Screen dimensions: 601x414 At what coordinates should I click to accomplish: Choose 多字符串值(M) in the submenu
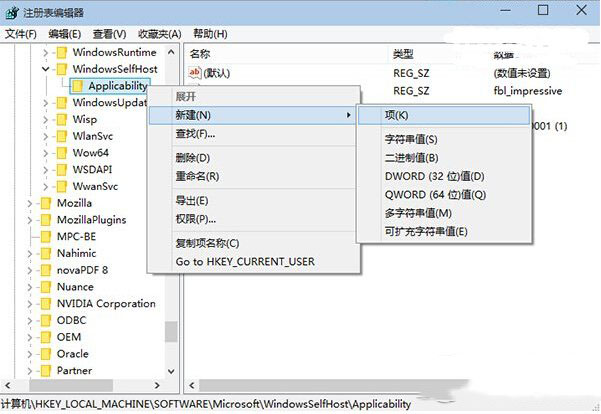444,213
